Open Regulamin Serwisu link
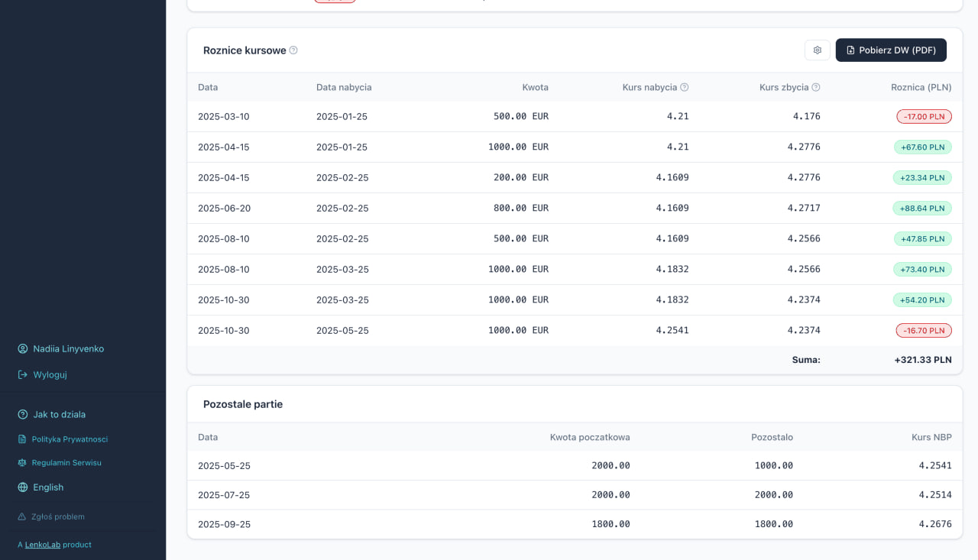Screen dimensions: 978x560 (66, 463)
